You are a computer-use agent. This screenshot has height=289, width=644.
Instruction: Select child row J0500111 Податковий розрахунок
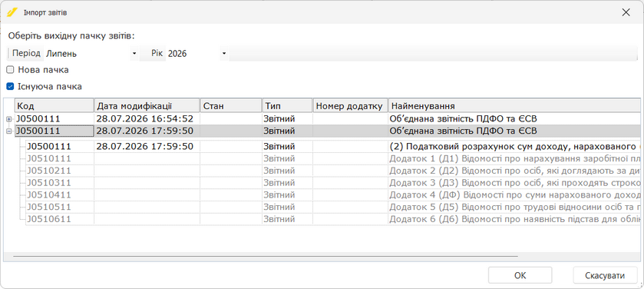332,146
